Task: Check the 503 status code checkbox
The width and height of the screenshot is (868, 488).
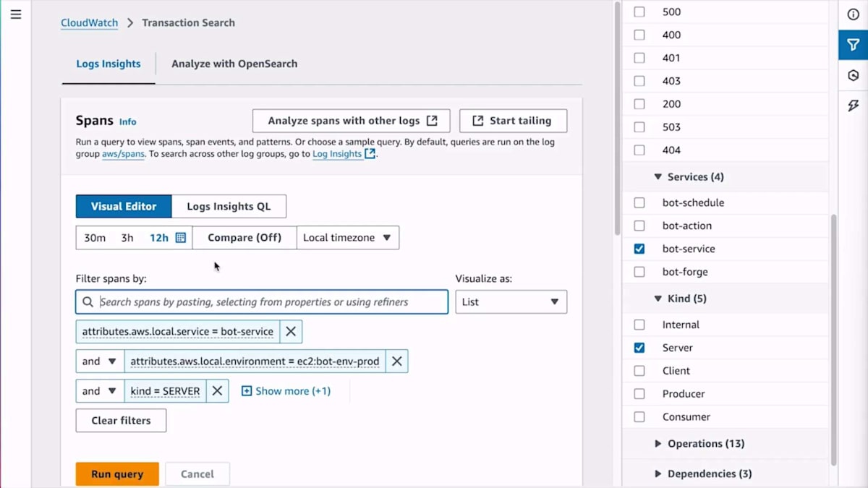Action: click(x=639, y=127)
